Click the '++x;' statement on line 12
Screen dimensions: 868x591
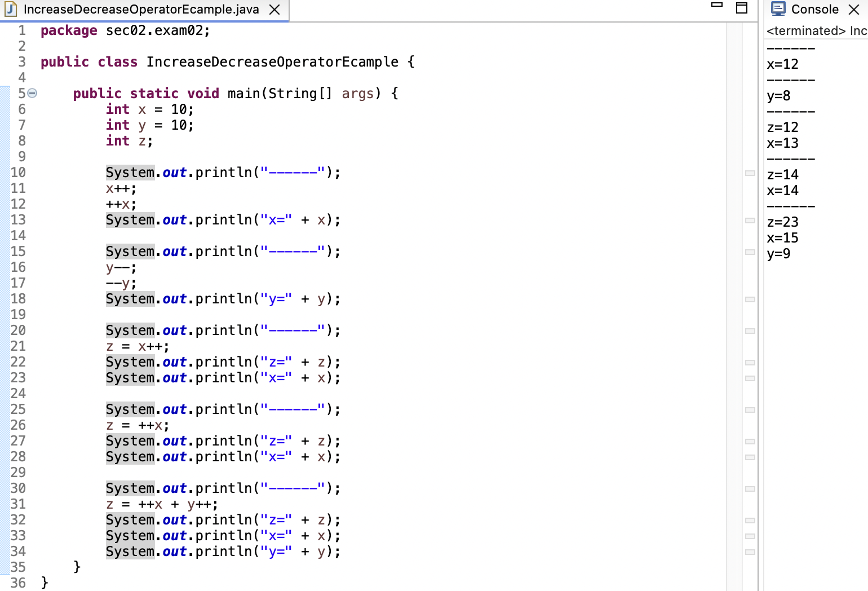click(x=121, y=204)
